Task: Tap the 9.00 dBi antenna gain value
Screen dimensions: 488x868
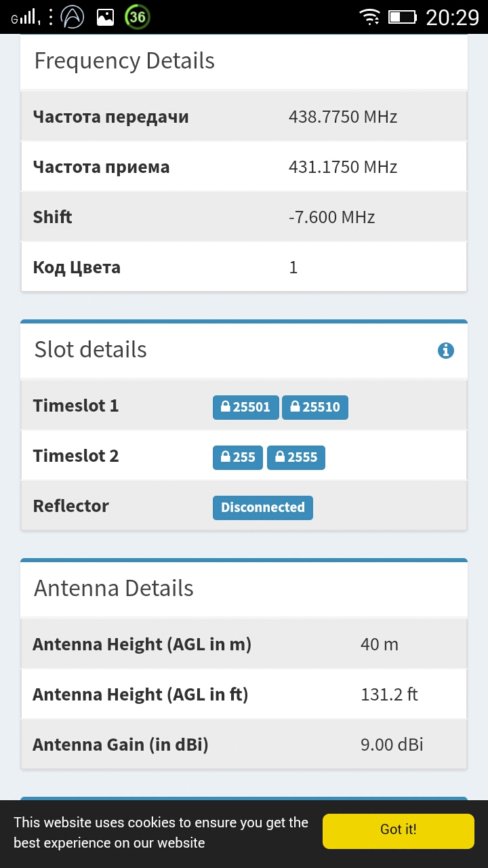Action: coord(392,745)
